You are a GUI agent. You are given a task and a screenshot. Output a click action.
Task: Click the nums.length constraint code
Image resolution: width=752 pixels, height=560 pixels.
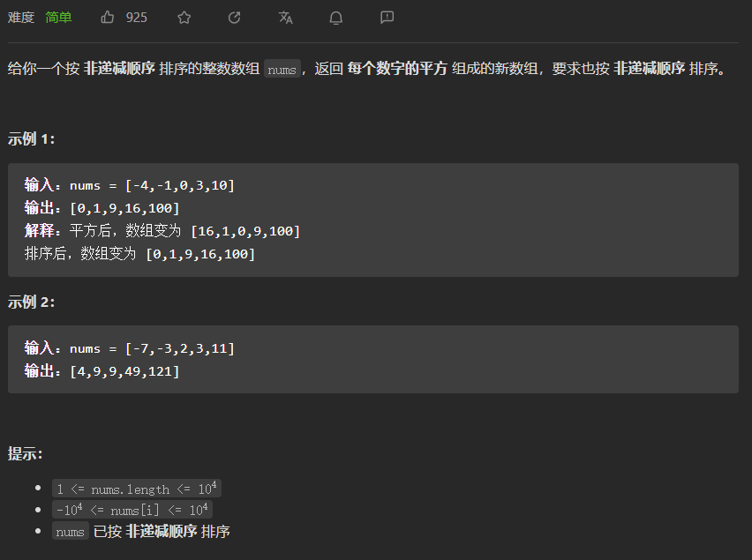[137, 489]
